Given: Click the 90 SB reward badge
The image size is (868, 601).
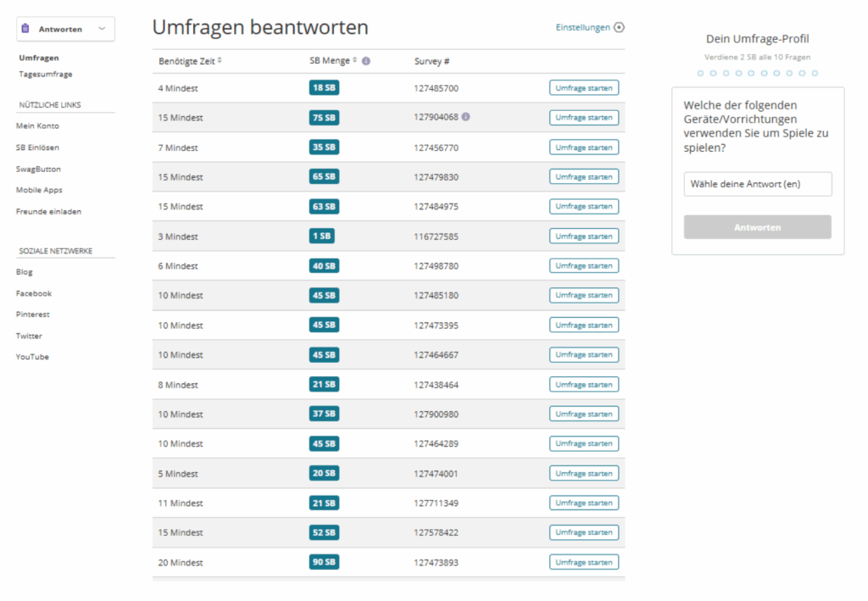Looking at the screenshot, I should tap(324, 562).
